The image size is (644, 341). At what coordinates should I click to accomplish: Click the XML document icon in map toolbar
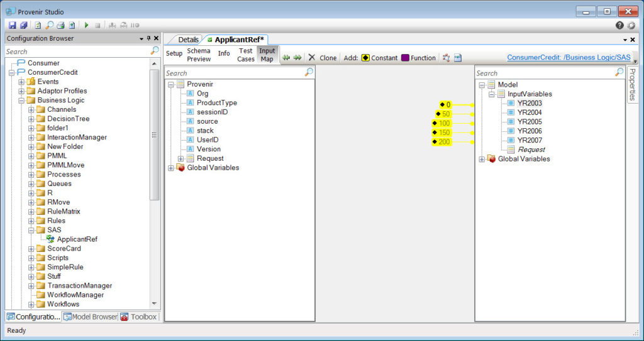[458, 58]
